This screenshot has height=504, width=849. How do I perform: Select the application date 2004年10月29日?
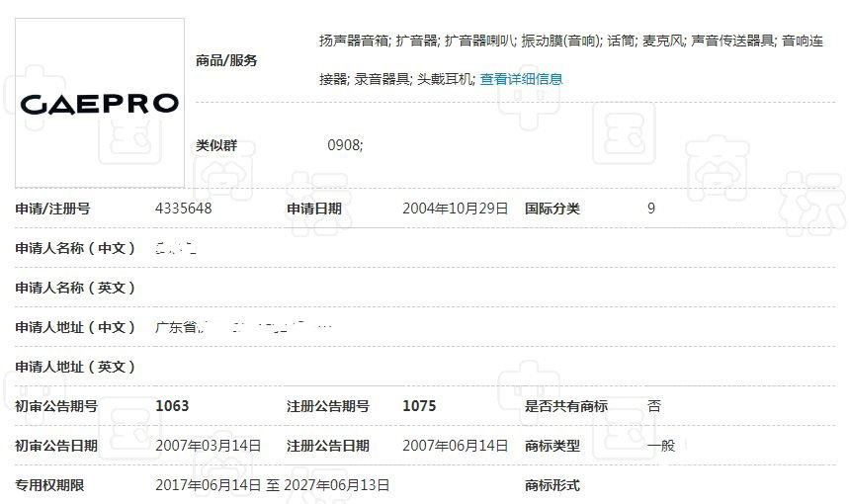click(455, 209)
